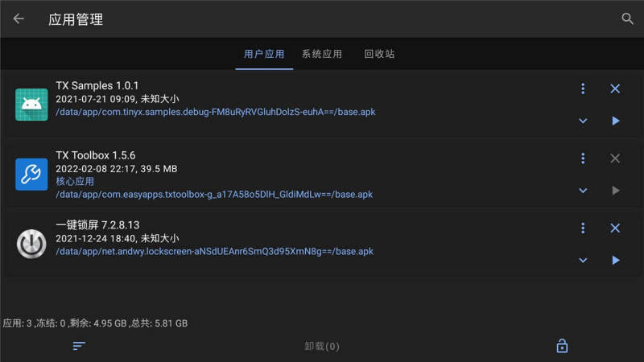Click the 2021-07-21 09:09 date line
Image resolution: width=644 pixels, height=362 pixels.
[117, 99]
